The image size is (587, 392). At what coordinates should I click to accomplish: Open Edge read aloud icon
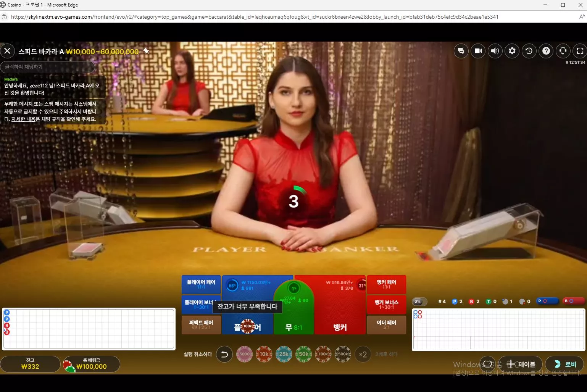click(582, 17)
